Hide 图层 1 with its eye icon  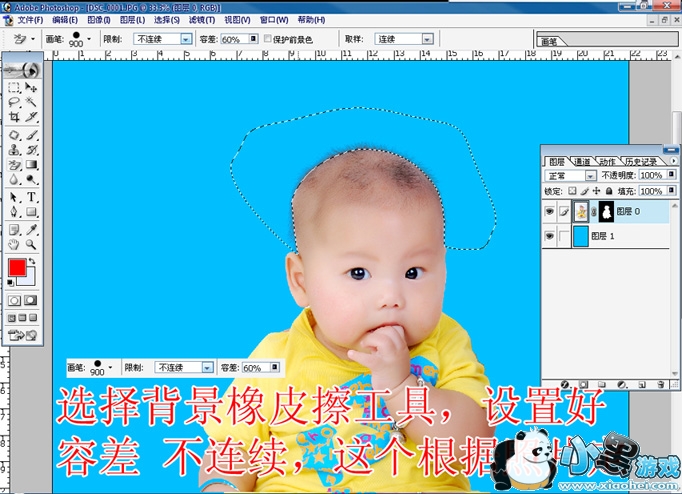pyautogui.click(x=550, y=236)
